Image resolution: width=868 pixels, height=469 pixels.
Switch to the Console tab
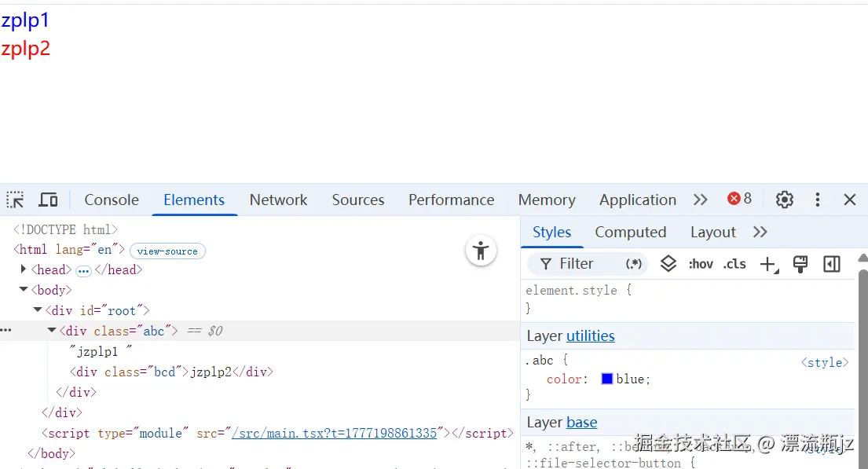(x=112, y=200)
